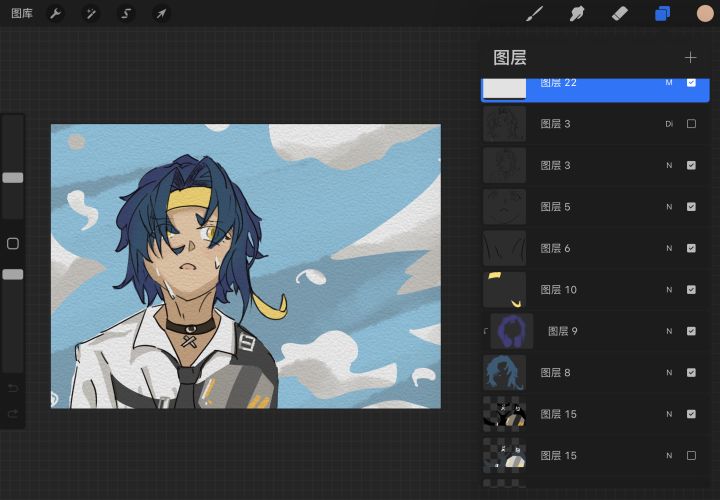This screenshot has height=500, width=720.
Task: Activate the Transform arrow tool
Action: [161, 14]
